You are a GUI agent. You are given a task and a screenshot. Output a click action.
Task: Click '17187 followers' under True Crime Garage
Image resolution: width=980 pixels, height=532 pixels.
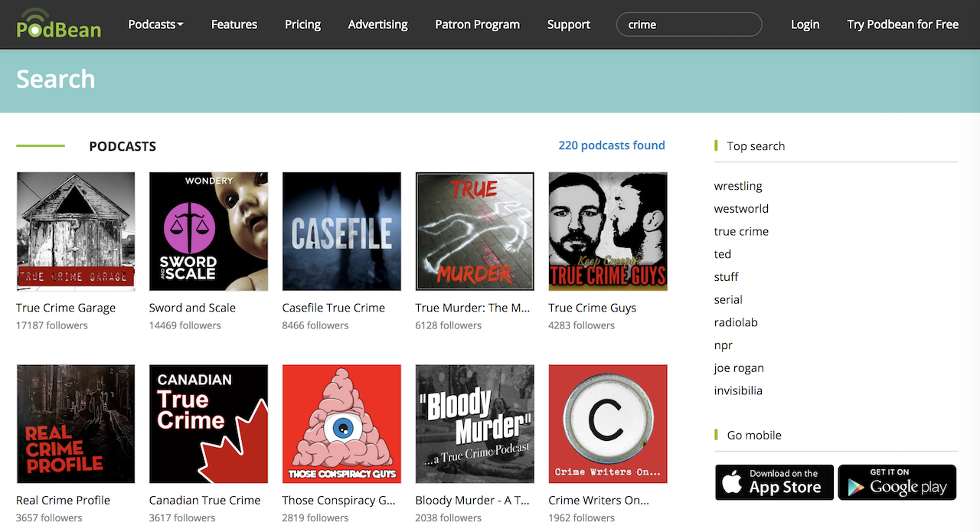52,325
